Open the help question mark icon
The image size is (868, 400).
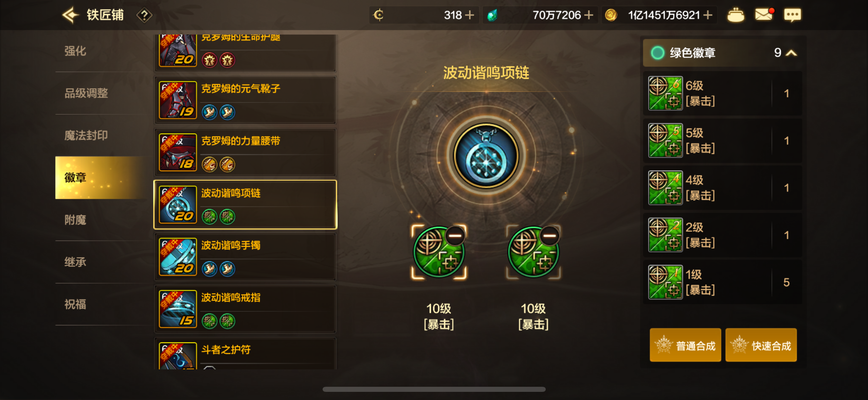pos(144,15)
